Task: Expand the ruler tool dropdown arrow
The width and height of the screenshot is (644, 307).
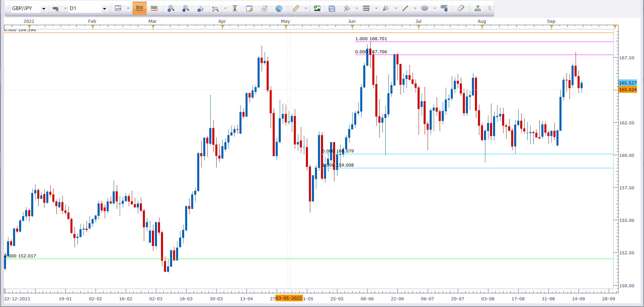Action: 306,8
